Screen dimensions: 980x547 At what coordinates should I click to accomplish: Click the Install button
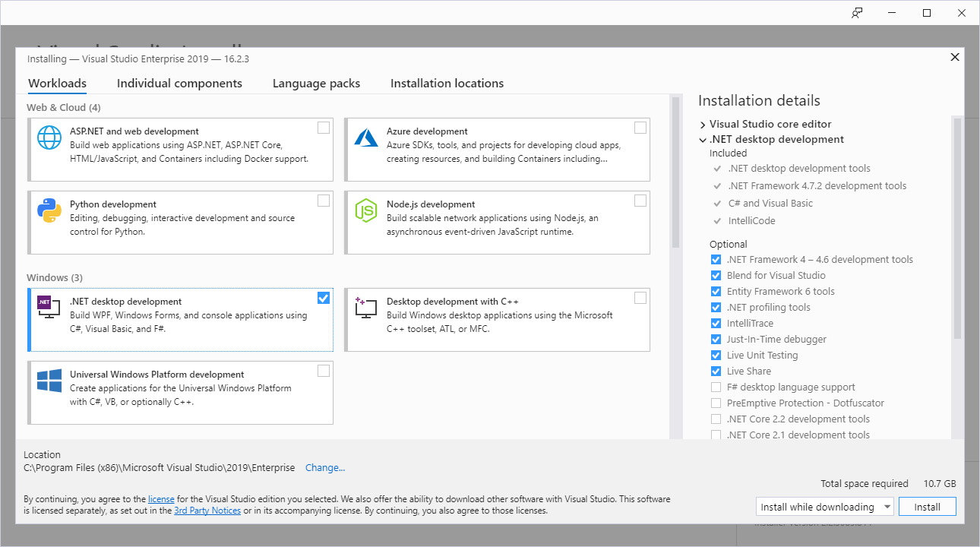(x=927, y=507)
